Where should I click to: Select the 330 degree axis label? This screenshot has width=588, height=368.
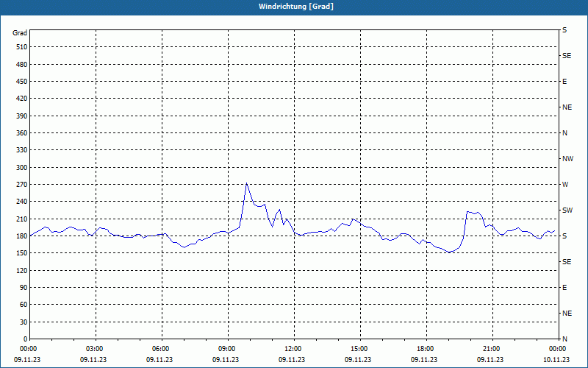click(22, 150)
